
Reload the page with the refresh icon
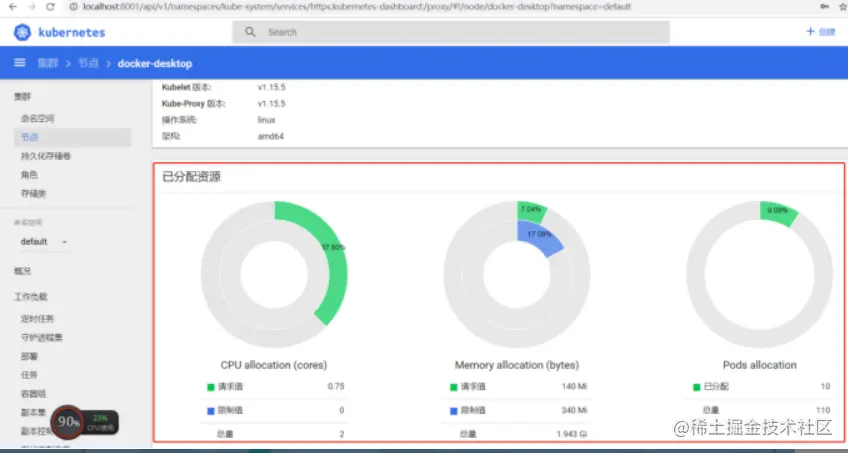pyautogui.click(x=50, y=6)
